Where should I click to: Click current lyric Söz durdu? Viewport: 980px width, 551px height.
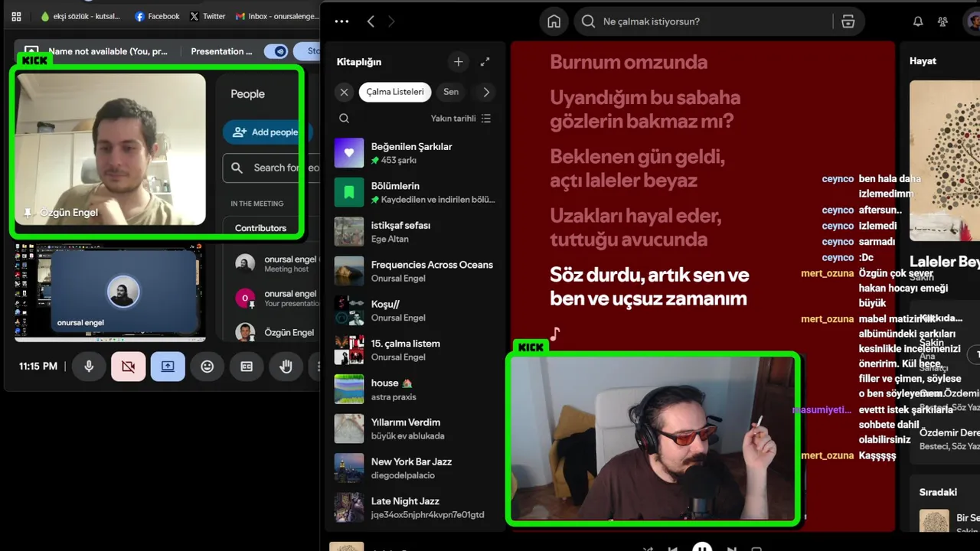pos(649,286)
